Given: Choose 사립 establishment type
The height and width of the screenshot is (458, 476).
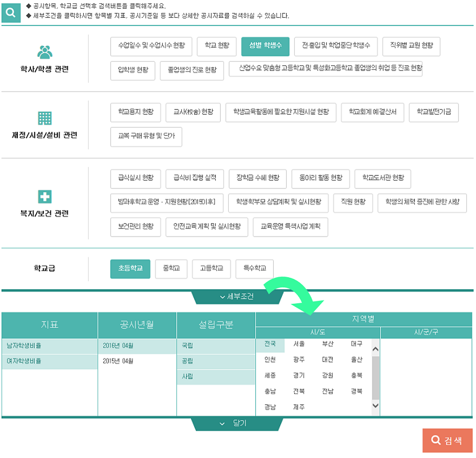Looking at the screenshot, I should tap(187, 376).
